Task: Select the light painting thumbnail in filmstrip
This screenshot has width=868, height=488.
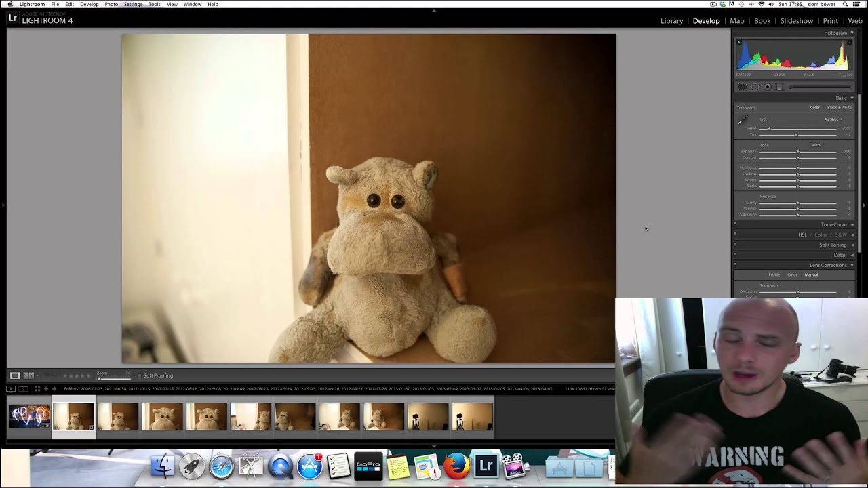Action: [29, 416]
